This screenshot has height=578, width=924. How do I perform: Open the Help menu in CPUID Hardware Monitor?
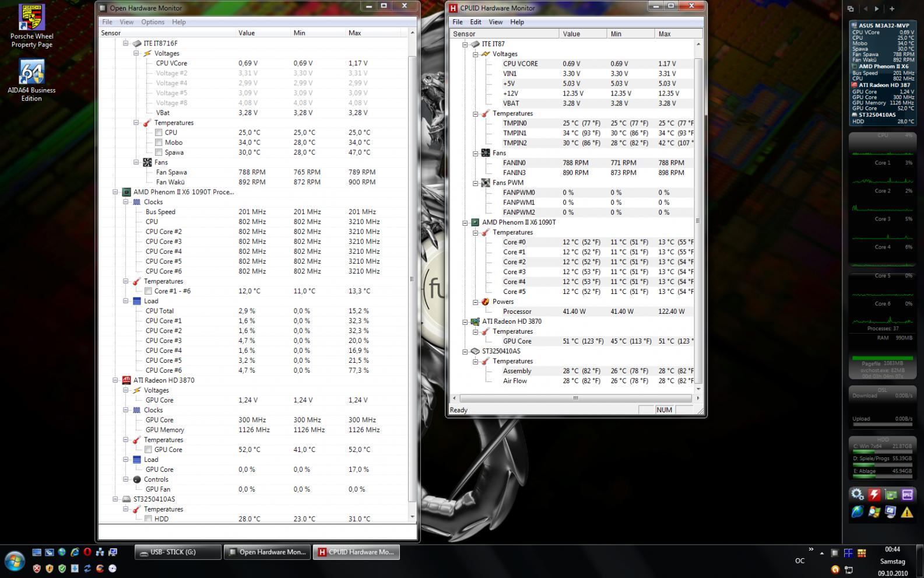point(517,22)
